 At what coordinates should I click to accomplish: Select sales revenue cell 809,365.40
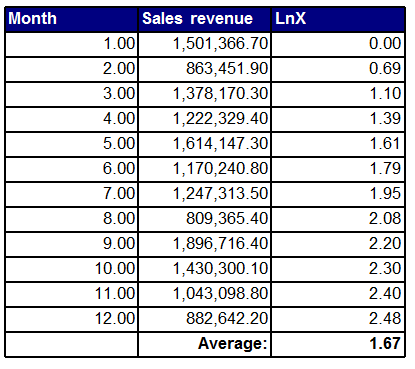[205, 219]
